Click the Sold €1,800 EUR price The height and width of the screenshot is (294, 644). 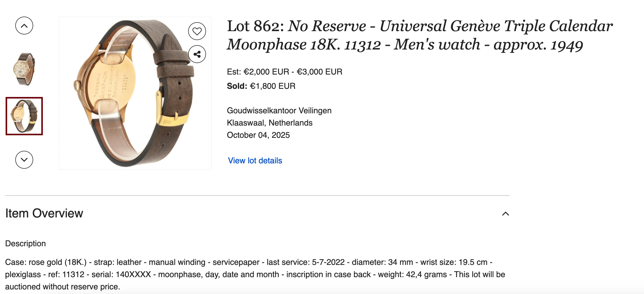pyautogui.click(x=261, y=86)
